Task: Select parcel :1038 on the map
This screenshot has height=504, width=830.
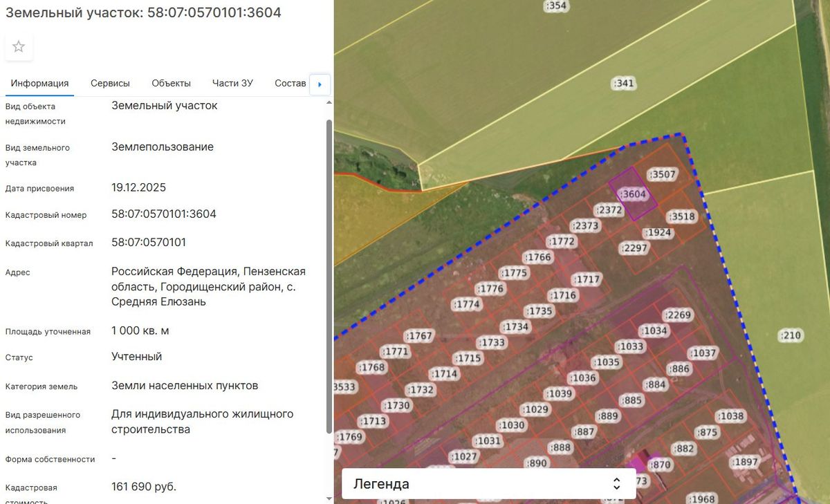Action: [730, 416]
